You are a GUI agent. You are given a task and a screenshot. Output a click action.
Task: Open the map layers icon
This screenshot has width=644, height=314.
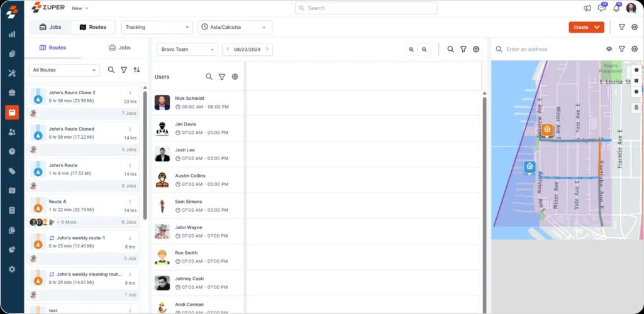click(609, 49)
